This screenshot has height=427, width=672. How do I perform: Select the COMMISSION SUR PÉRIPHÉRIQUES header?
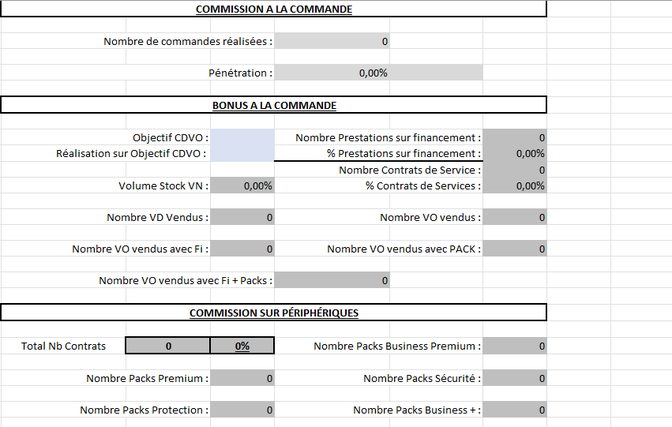point(273,313)
